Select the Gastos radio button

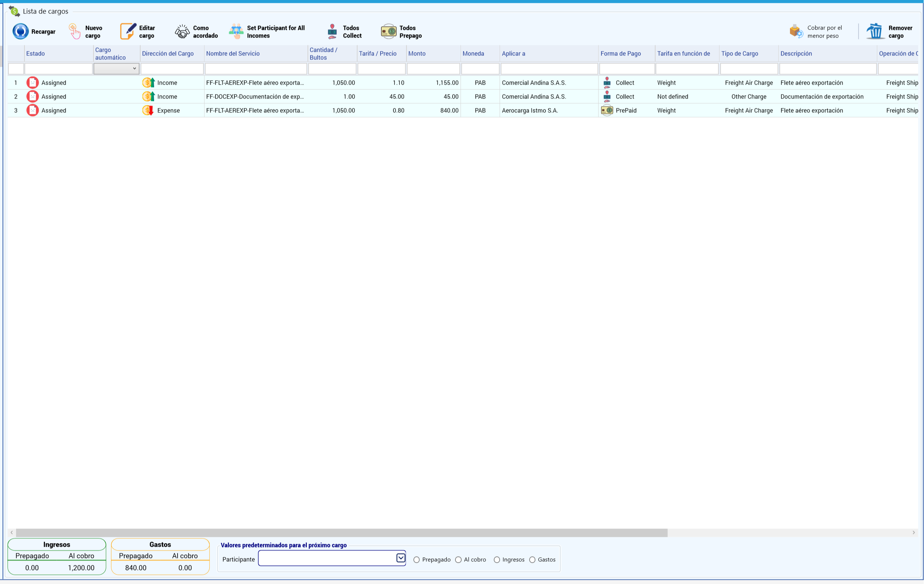click(532, 560)
